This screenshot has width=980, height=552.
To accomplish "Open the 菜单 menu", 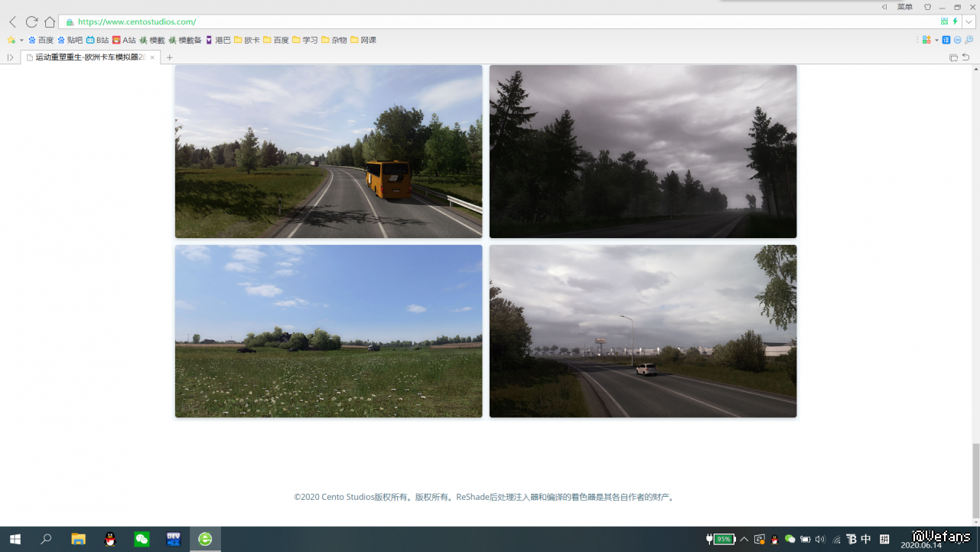I will pyautogui.click(x=904, y=7).
